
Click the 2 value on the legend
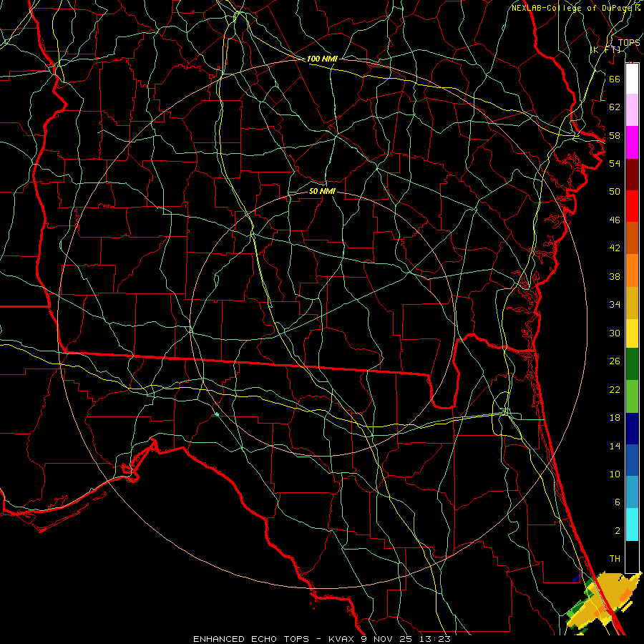point(617,531)
